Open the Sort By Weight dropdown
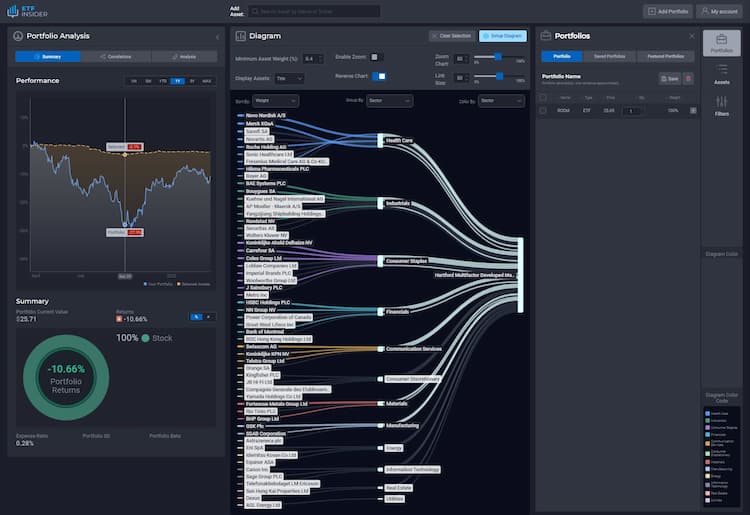Image resolution: width=750 pixels, height=515 pixels. 276,100
